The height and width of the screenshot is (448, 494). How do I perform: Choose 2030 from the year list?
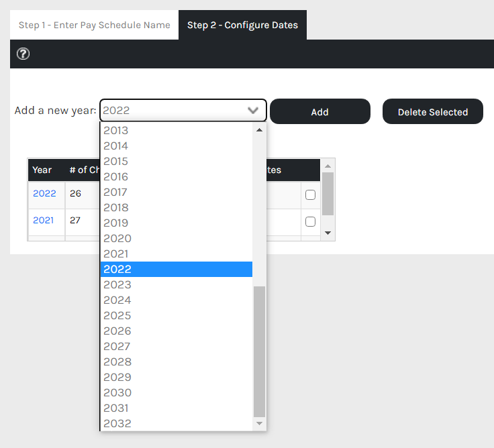point(177,392)
